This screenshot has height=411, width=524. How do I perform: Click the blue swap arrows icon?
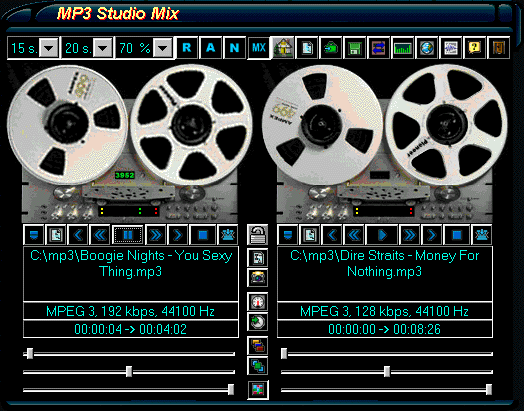379,48
